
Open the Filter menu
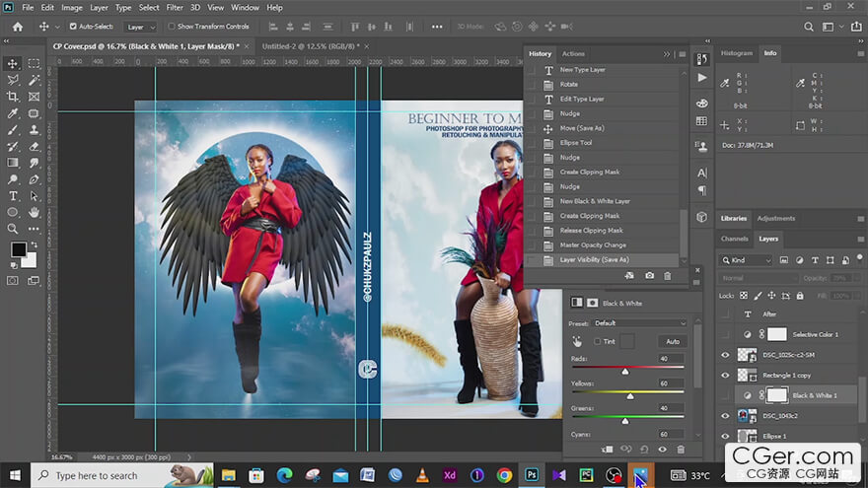pos(175,7)
